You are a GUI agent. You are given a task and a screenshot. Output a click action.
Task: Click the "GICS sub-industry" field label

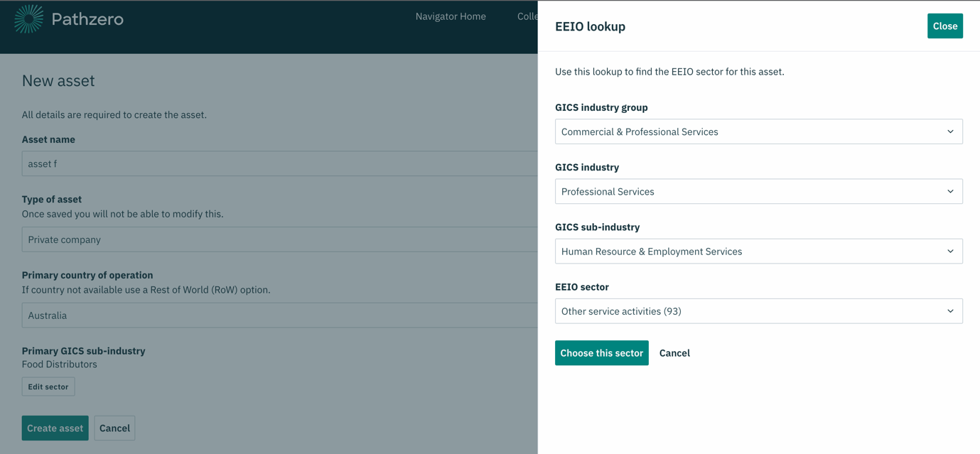point(597,227)
